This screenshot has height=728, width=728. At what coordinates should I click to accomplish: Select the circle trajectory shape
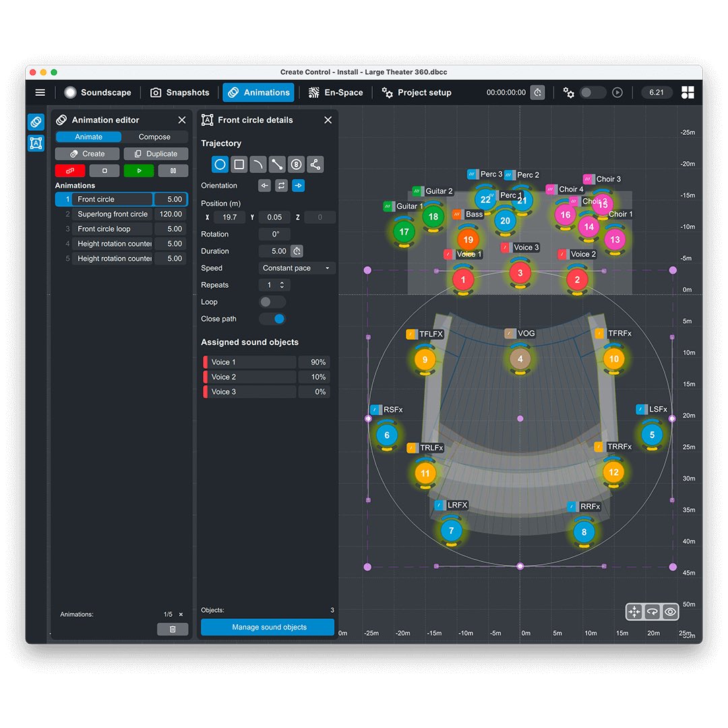[220, 164]
